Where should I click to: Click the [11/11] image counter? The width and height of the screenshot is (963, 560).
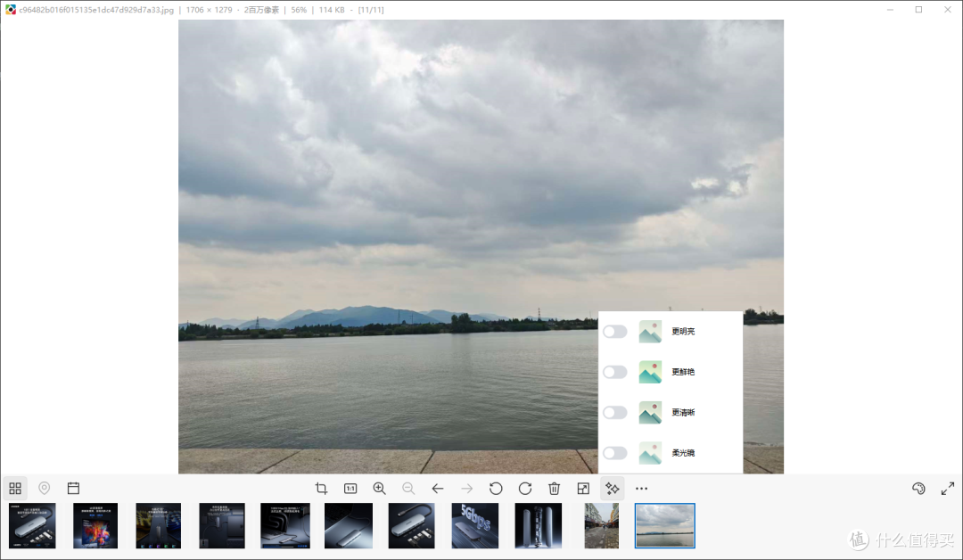[x=371, y=10]
